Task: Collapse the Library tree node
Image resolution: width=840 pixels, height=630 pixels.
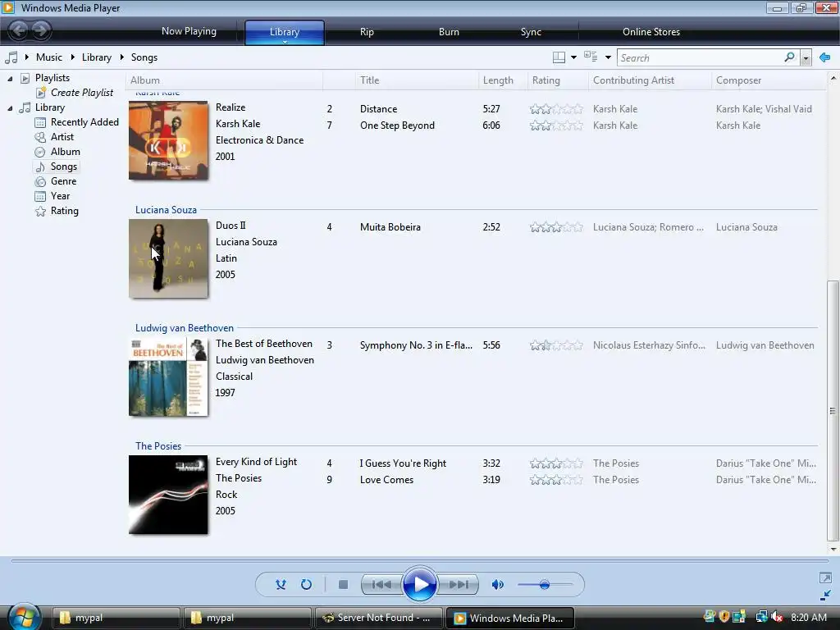Action: click(x=10, y=108)
